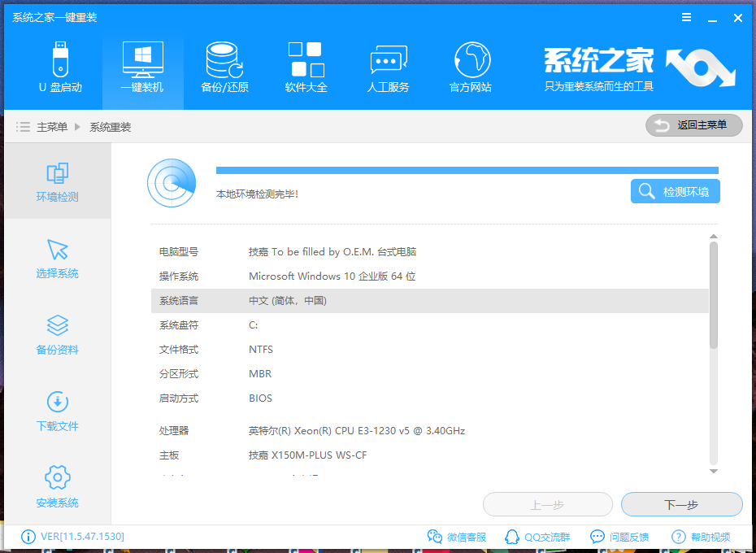The width and height of the screenshot is (756, 553).
Task: Click the scrollbar thumb in the info list
Action: point(714,295)
